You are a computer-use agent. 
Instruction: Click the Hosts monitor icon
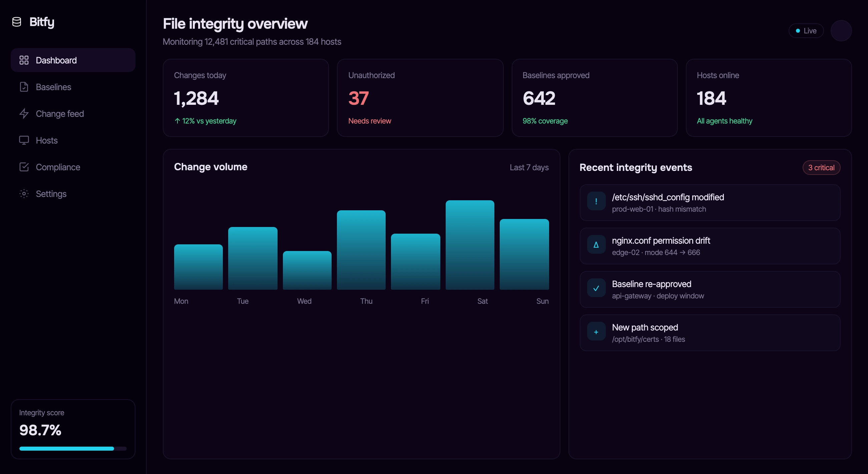click(24, 140)
